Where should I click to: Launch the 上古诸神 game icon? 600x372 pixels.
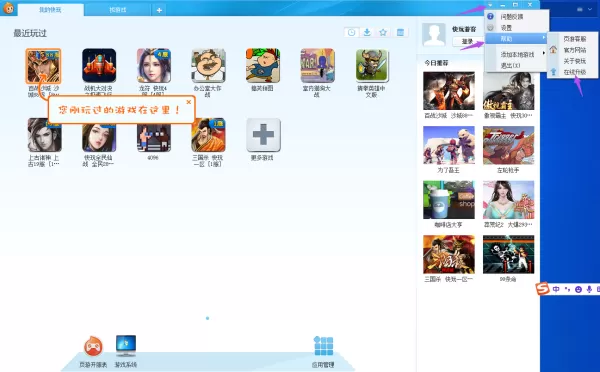[44, 135]
